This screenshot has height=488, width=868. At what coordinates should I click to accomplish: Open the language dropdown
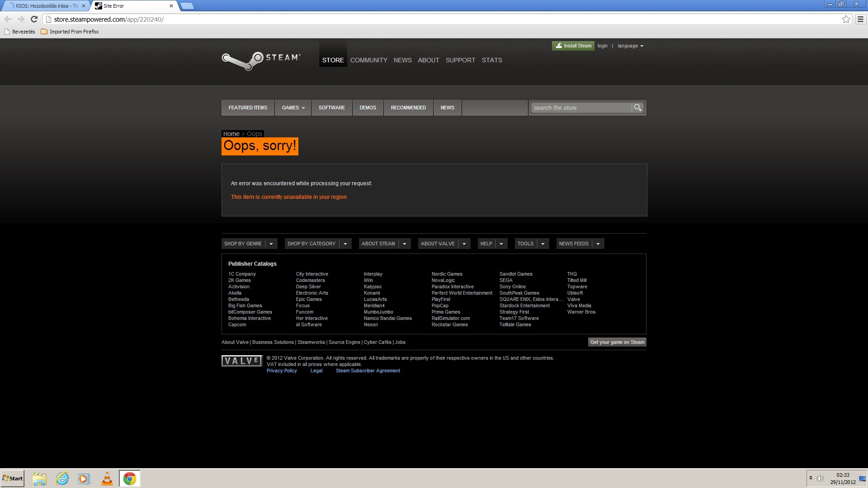point(630,46)
